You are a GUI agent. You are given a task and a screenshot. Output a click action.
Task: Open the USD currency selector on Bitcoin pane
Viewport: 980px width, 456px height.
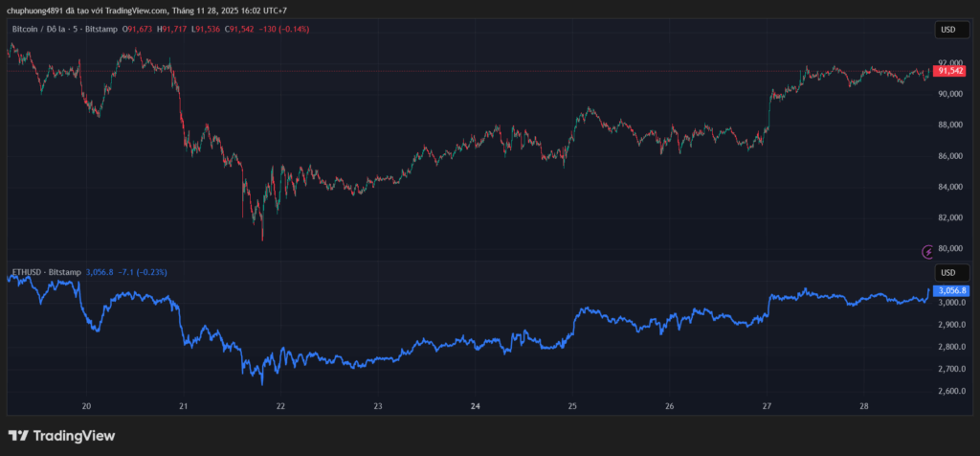point(948,30)
